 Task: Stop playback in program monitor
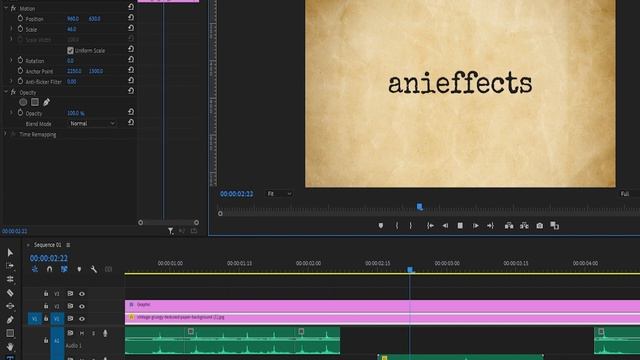(460, 225)
